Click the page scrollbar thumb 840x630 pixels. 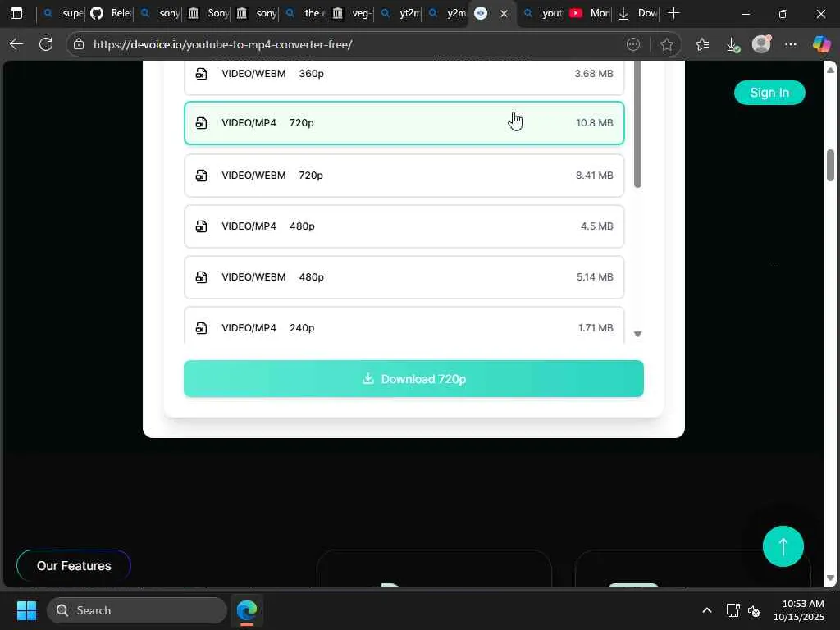tap(830, 166)
